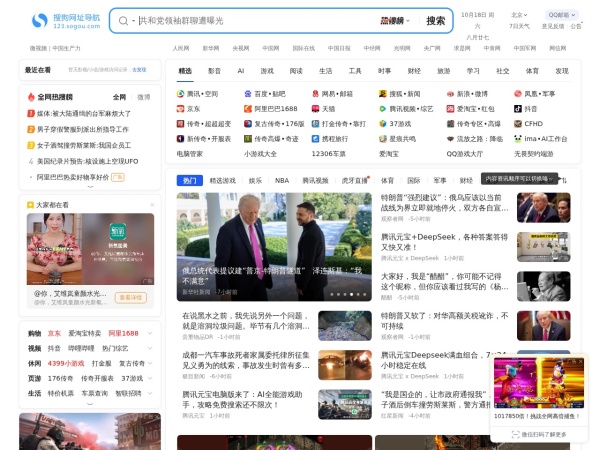Open the 意见反馈 link
600x450 pixels.
pyautogui.click(x=553, y=26)
